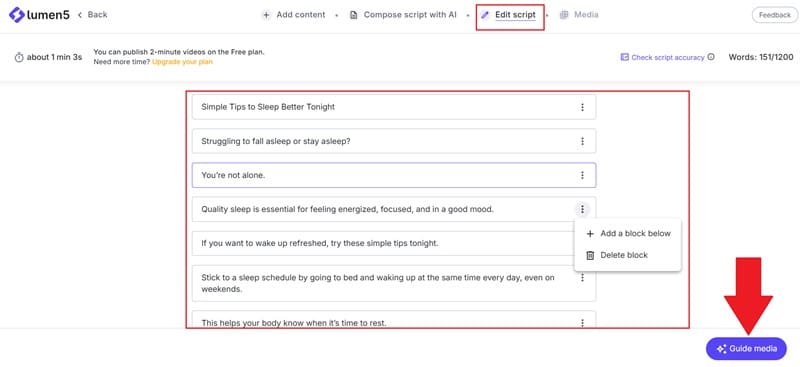Screen dimensions: 800x367
Task: Click the stopwatch icon near video duration
Action: (19, 57)
